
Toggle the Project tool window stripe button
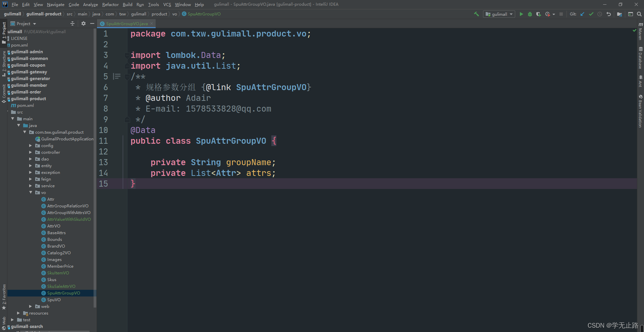coord(4,32)
